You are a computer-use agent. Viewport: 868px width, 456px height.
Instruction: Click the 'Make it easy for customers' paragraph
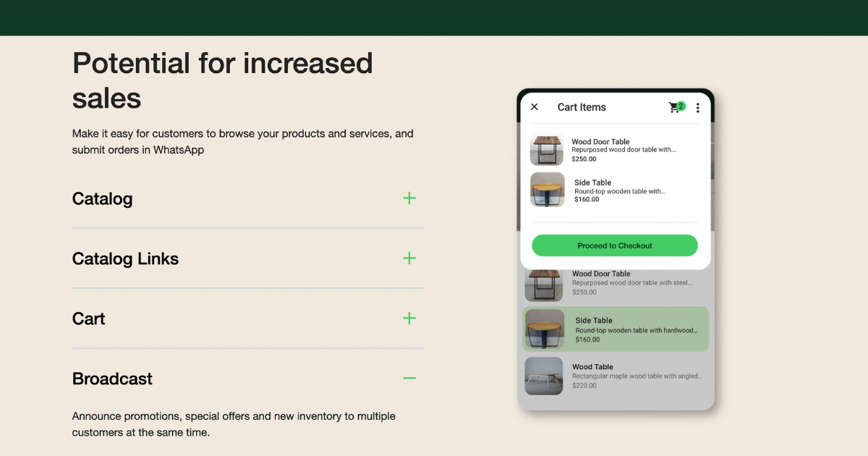(x=243, y=142)
